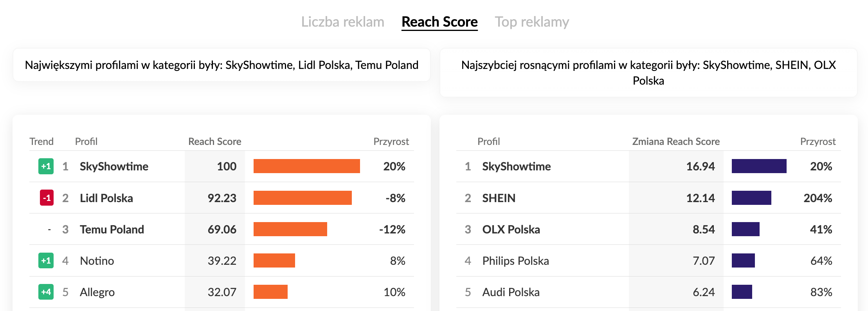Click the purple bar for SHEIN
Viewport: 868px width, 311px height.
point(751,198)
